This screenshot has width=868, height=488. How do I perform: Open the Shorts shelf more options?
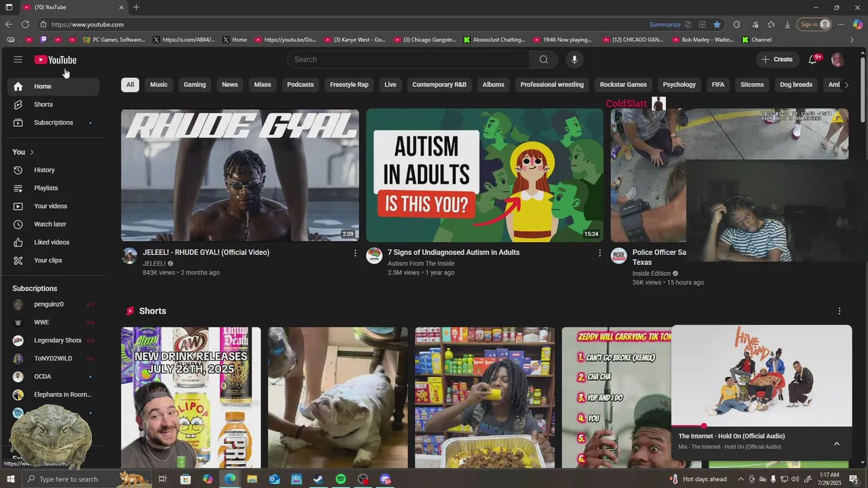(x=840, y=311)
